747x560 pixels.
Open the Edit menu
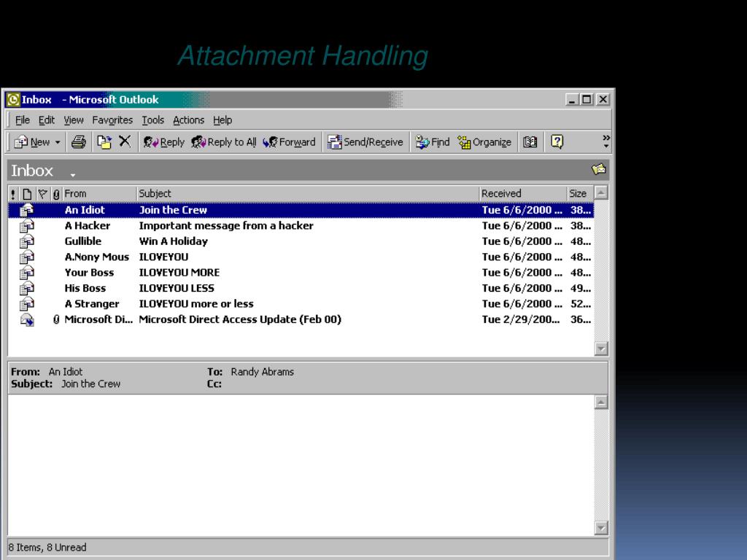47,120
